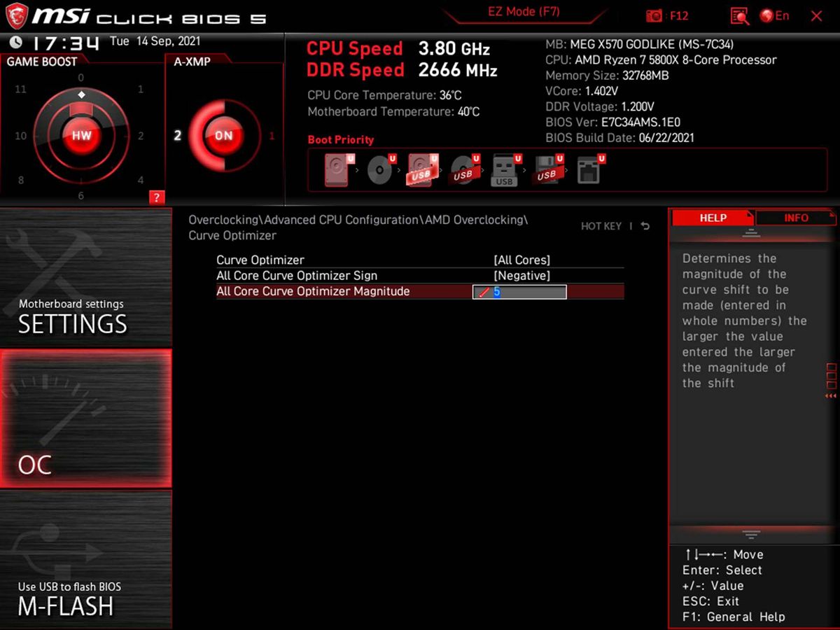
Task: Click the help panel bottom collapse handle
Action: [751, 535]
